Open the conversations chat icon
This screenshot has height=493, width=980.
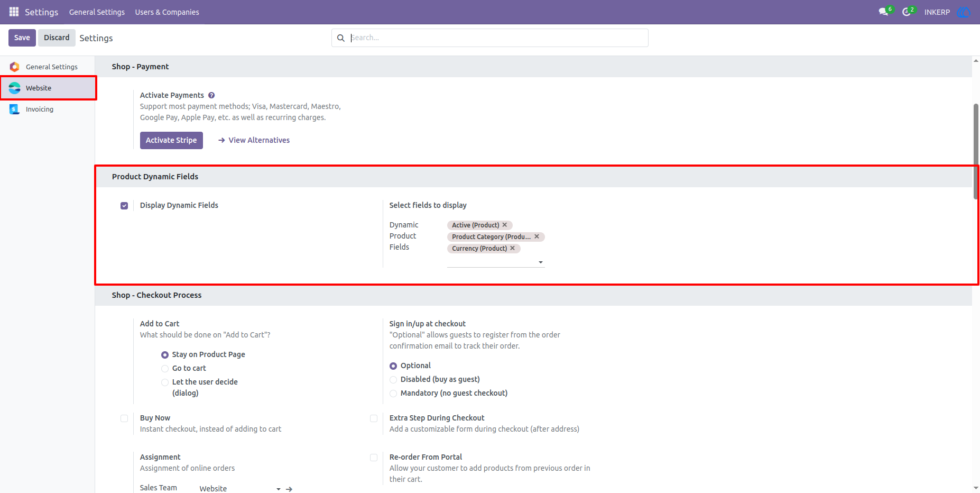click(x=883, y=12)
